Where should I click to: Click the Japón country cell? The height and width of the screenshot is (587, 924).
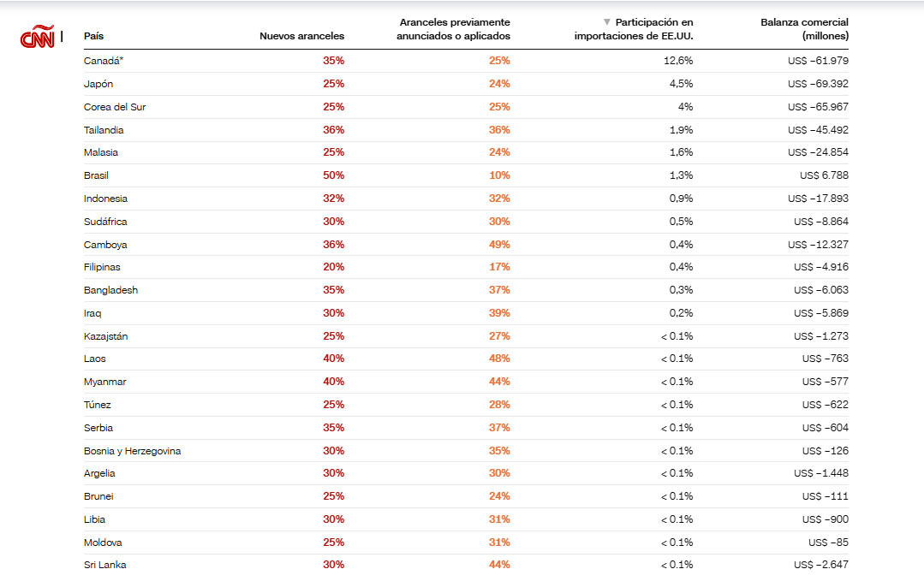pos(98,84)
